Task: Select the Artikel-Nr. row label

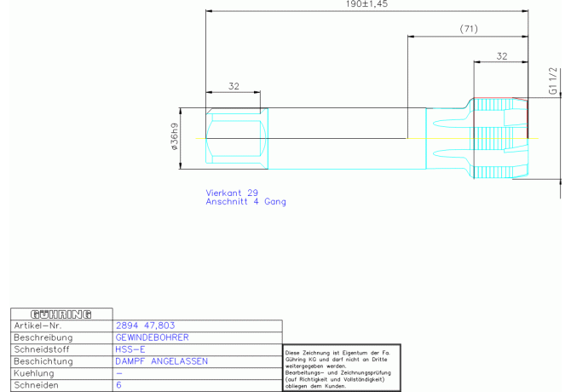Action: pyautogui.click(x=37, y=326)
